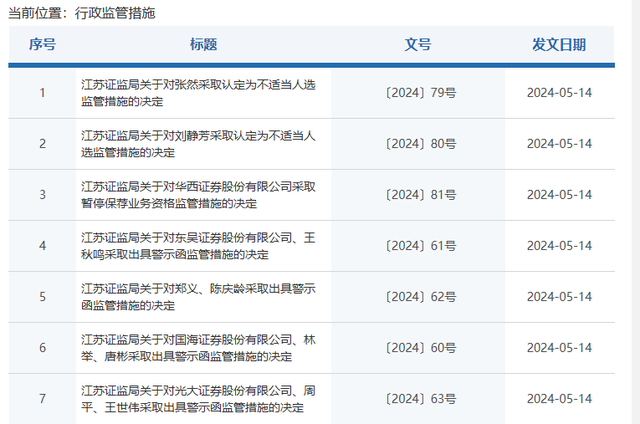The height and width of the screenshot is (424, 640).
Task: Open the 华西证券 sponsor business suspension decision
Action: pyautogui.click(x=198, y=195)
